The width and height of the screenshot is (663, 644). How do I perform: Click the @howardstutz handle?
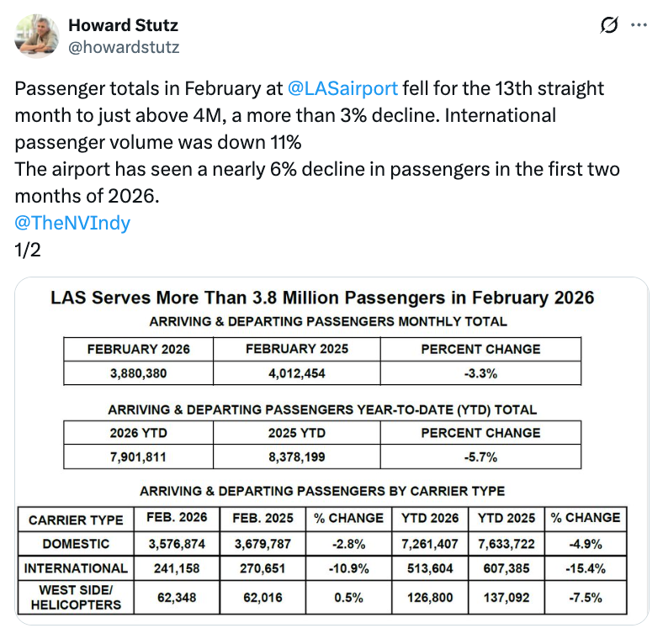(124, 47)
